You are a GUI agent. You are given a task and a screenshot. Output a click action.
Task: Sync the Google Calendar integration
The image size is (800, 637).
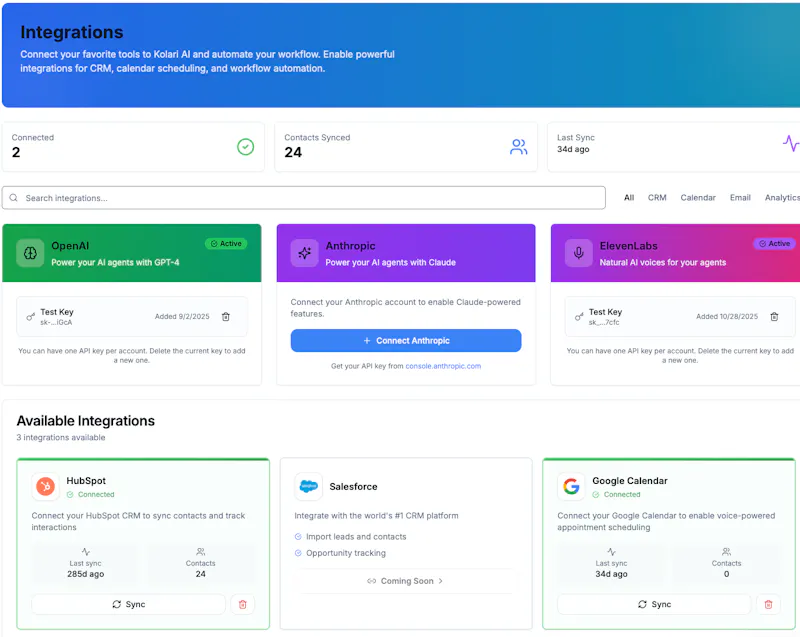pos(654,604)
